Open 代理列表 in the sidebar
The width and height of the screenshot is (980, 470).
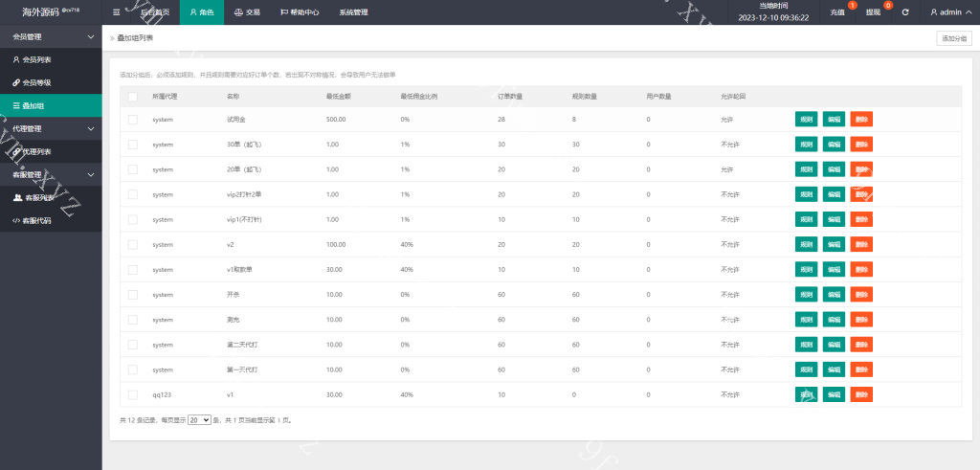[x=51, y=152]
